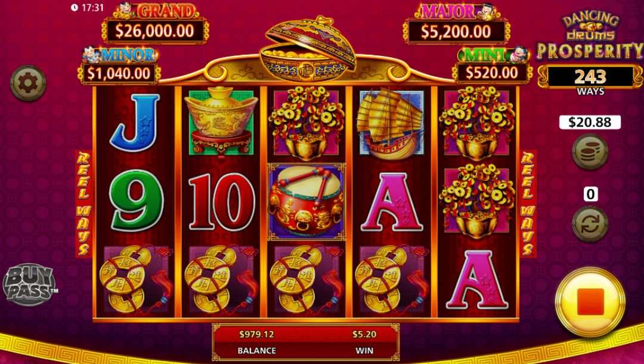Viewport: 644px width, 364px height.
Task: Click the Mini jackpot $520.00 panel
Action: click(x=491, y=73)
